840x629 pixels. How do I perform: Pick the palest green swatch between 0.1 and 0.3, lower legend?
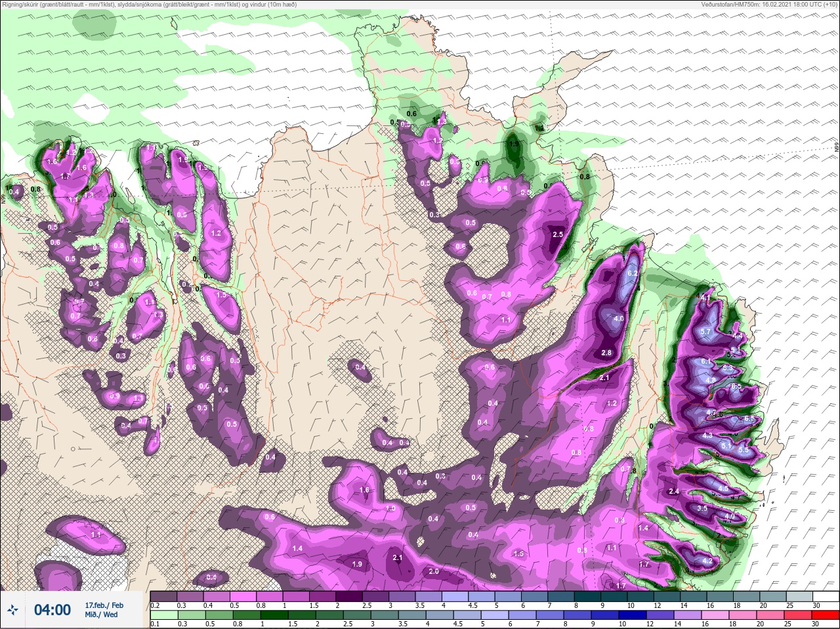(x=164, y=615)
